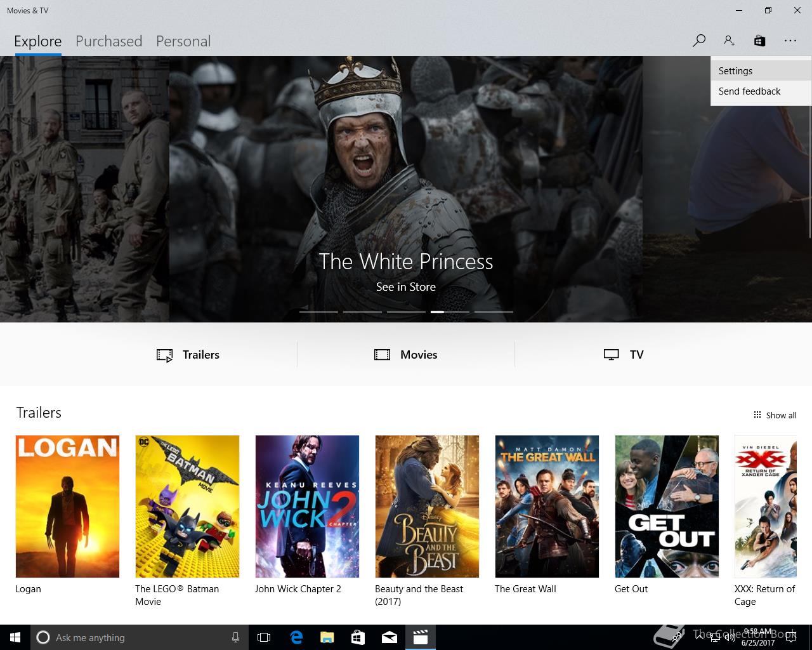Image resolution: width=812 pixels, height=650 pixels.
Task: Open Beauty and the Beast poster
Action: (427, 507)
